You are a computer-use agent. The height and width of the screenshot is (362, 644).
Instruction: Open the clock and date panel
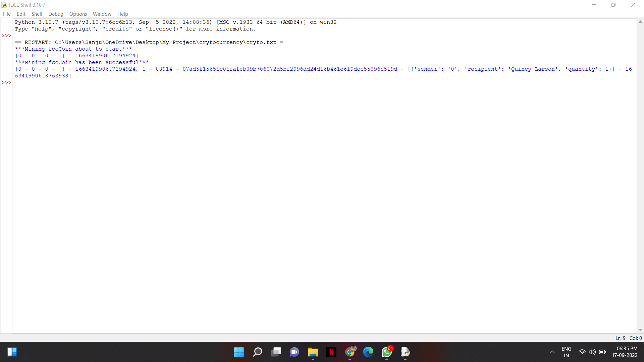click(x=625, y=352)
